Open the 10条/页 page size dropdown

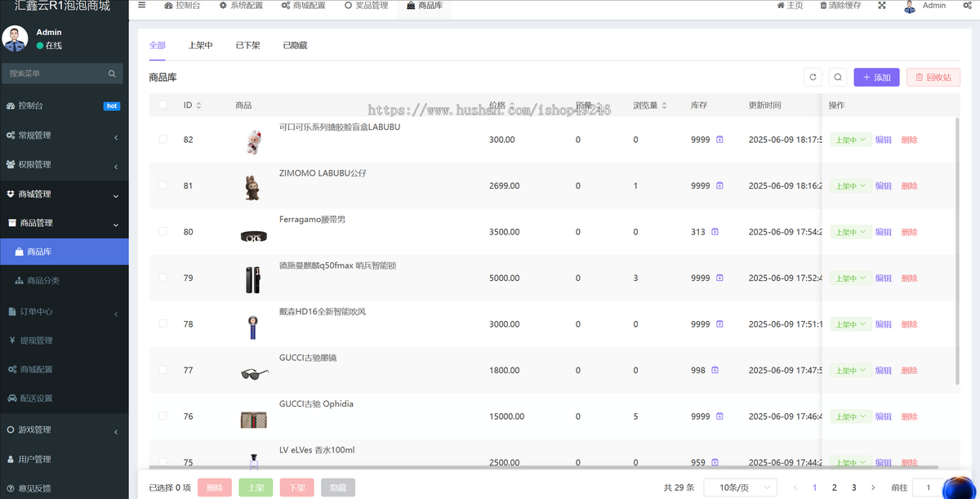[x=741, y=488]
